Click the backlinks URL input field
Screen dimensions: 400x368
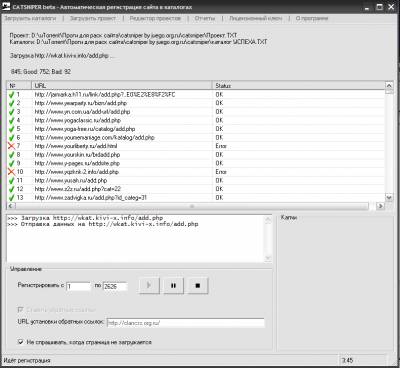tap(186, 323)
